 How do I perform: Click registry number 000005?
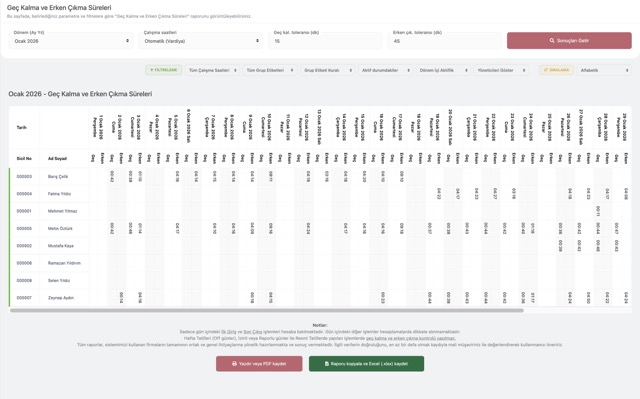(24, 228)
